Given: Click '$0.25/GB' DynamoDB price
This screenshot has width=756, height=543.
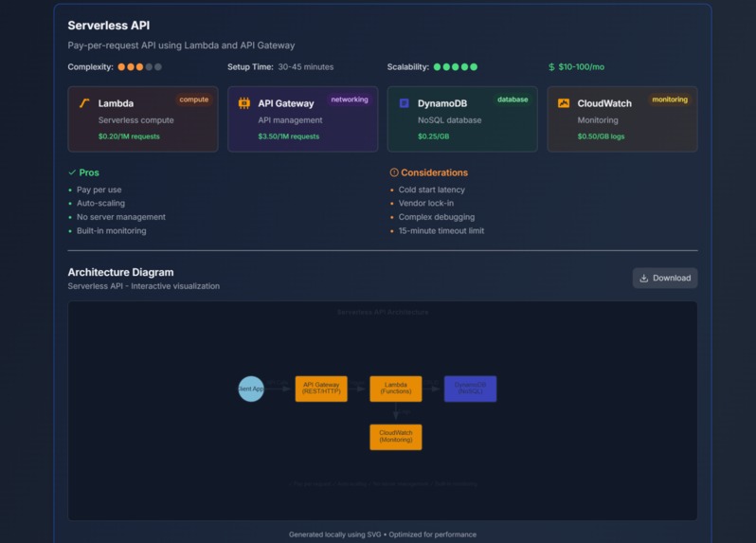Looking at the screenshot, I should coord(434,136).
